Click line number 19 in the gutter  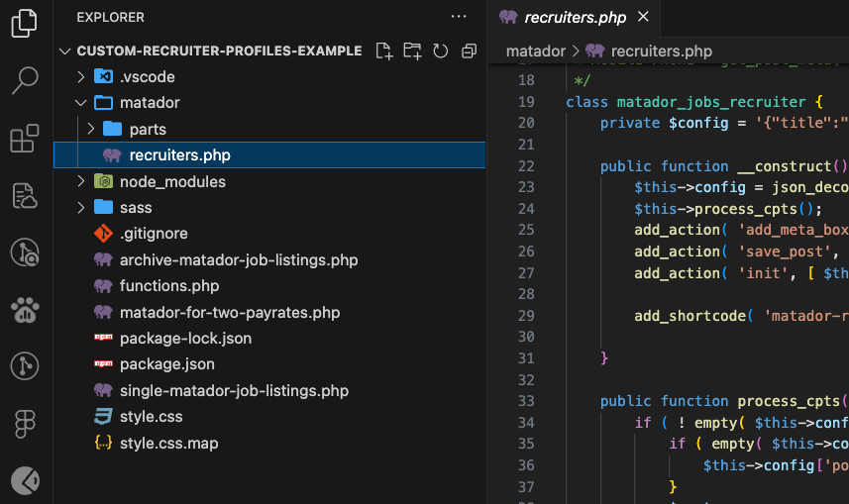(x=526, y=102)
